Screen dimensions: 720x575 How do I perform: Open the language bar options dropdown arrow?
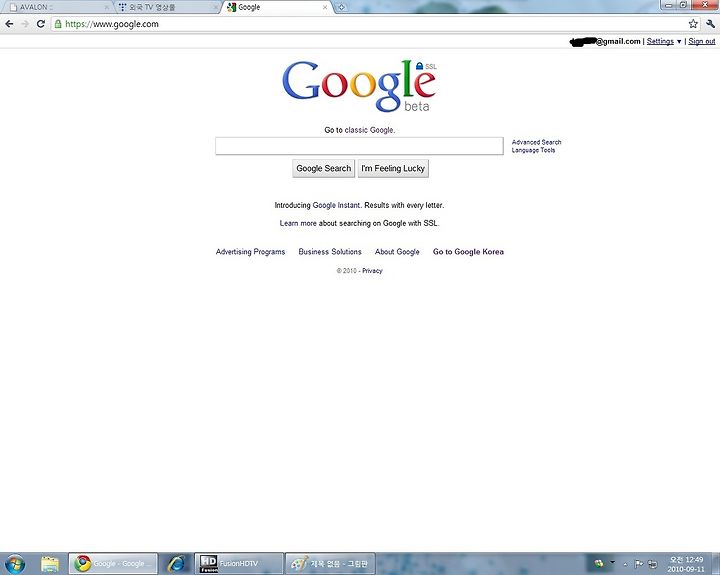tap(612, 562)
